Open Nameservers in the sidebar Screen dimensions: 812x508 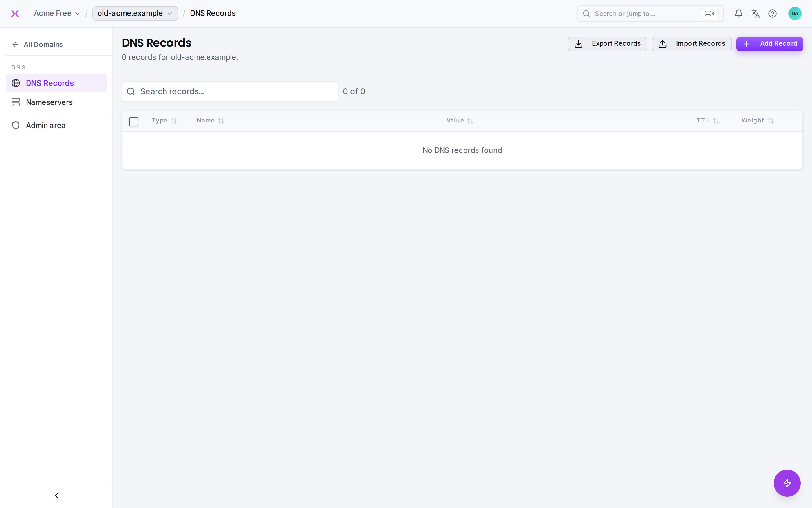(56, 102)
